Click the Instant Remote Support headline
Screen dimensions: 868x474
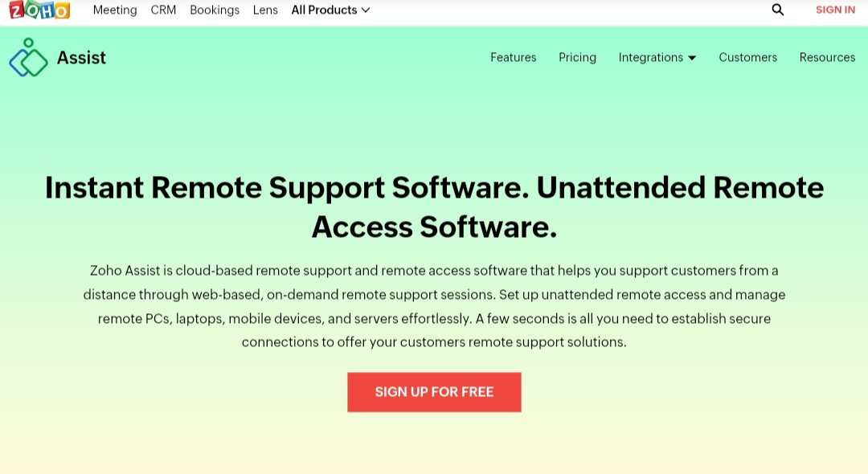click(434, 206)
